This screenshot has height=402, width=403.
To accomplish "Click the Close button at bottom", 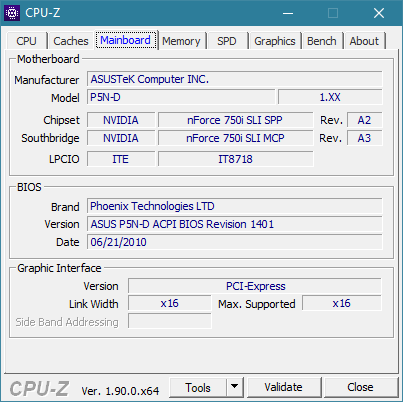I will pos(360,387).
